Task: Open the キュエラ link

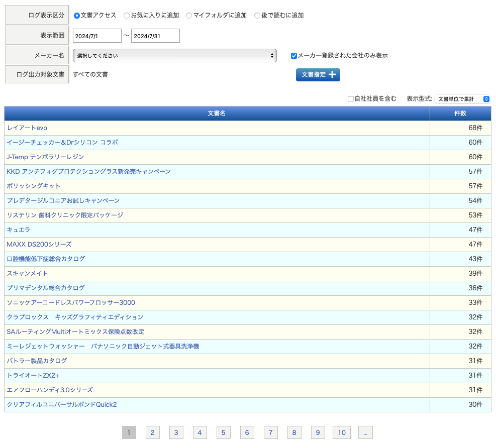Action: coord(19,230)
